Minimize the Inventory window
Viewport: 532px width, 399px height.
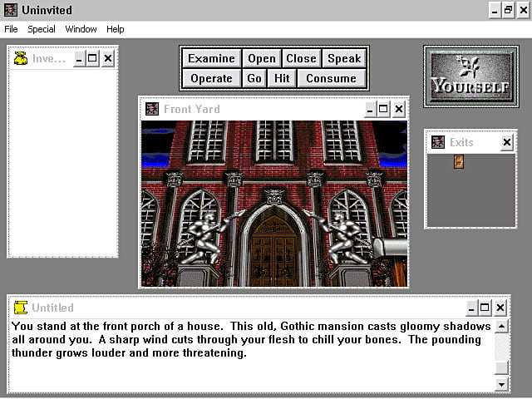(x=79, y=59)
